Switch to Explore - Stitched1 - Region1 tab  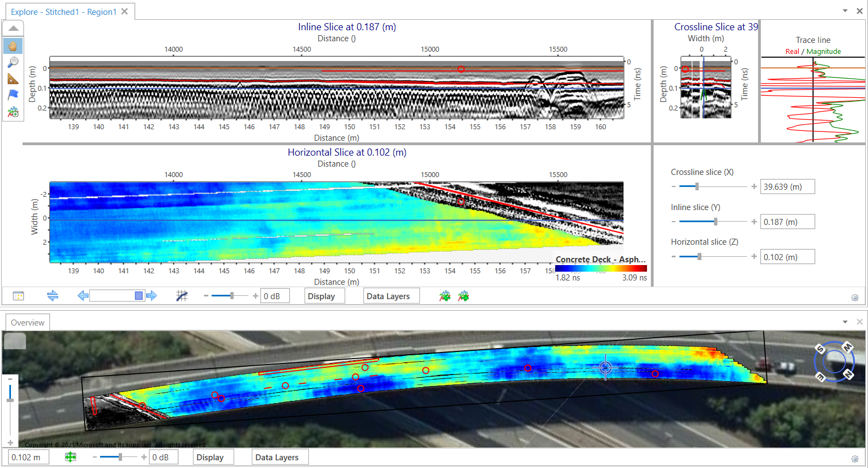64,12
